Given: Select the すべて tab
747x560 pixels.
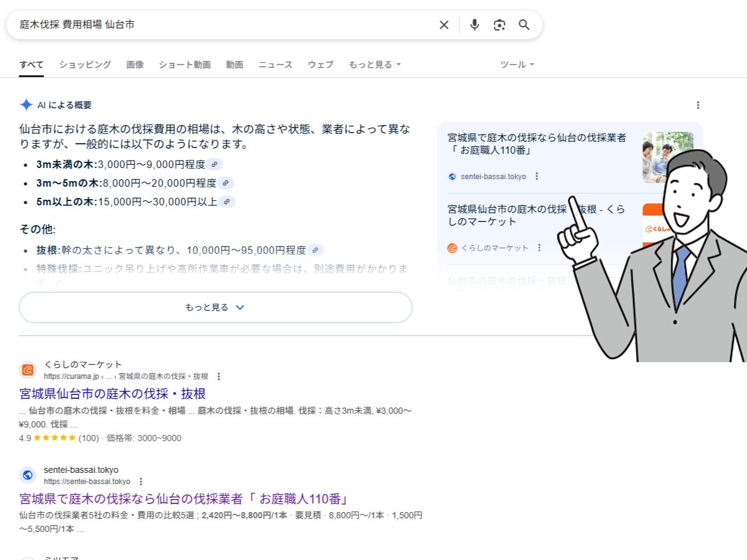Looking at the screenshot, I should 31,65.
